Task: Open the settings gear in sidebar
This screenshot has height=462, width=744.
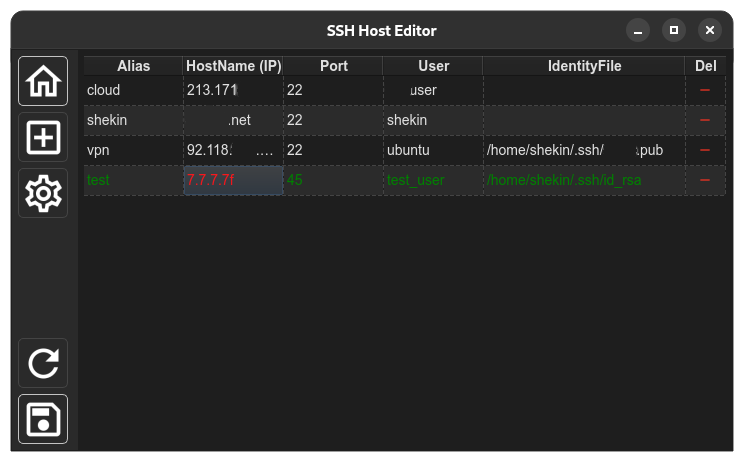Action: click(43, 194)
